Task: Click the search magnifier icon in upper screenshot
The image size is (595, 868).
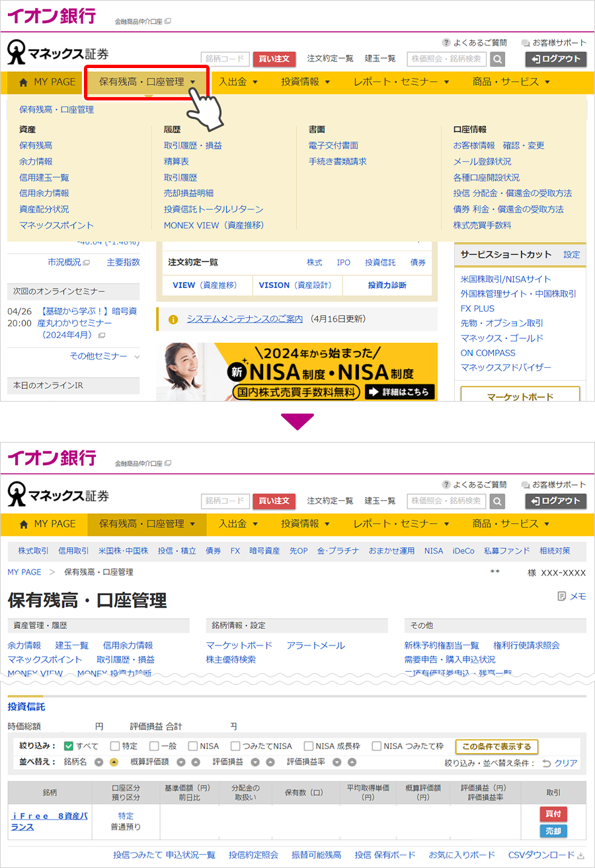Action: coord(497,59)
